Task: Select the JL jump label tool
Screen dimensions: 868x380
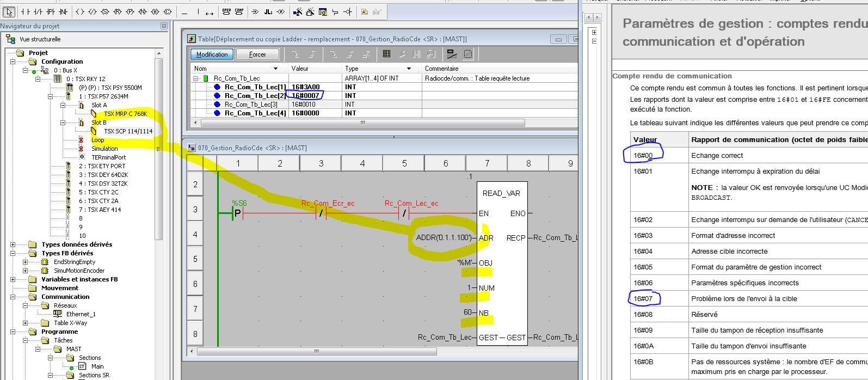Action: 268,11
